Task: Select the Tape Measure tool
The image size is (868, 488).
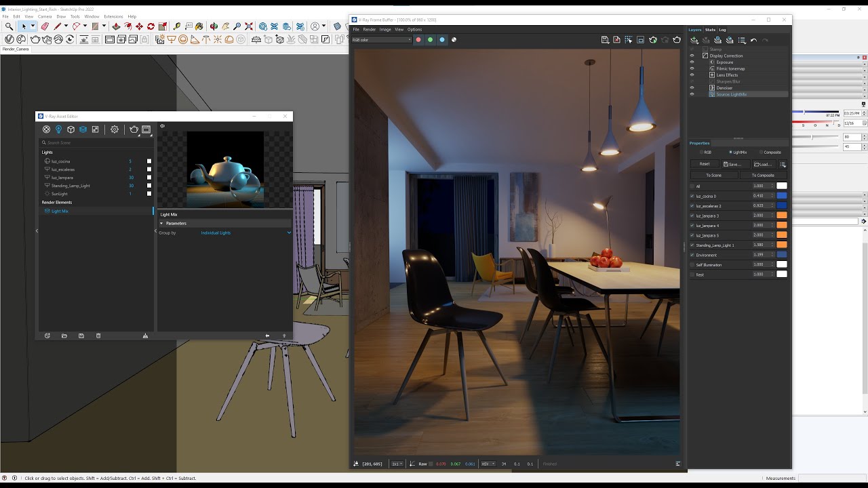Action: [x=176, y=26]
